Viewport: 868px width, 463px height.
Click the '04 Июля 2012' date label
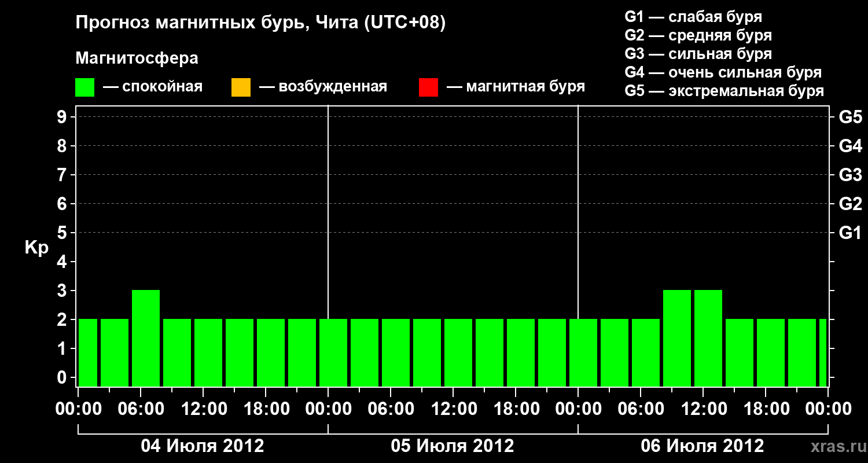pos(203,446)
